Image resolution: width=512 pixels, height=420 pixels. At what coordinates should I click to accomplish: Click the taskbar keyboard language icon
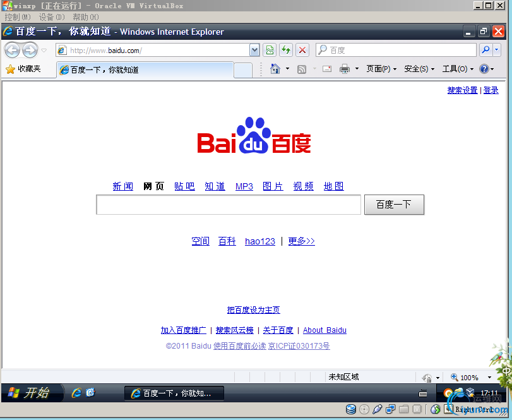tap(423, 393)
